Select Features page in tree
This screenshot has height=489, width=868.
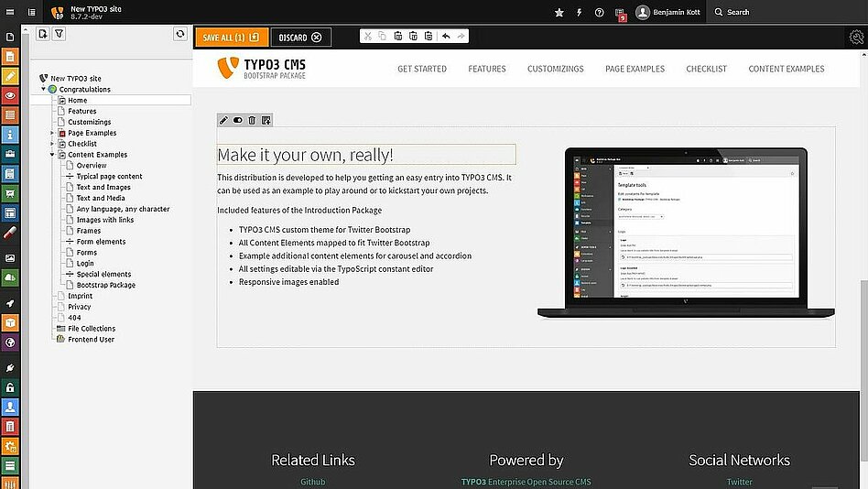[x=81, y=111]
